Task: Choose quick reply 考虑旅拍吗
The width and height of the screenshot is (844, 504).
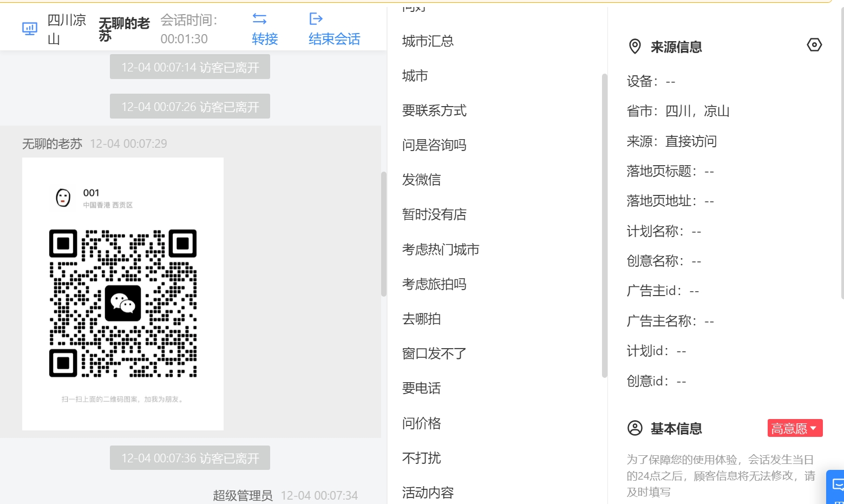Action: point(434,284)
